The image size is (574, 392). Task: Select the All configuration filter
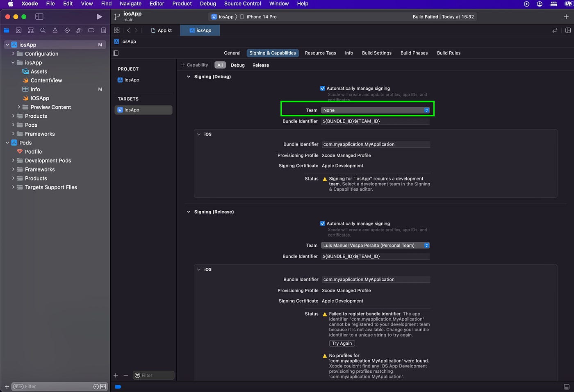[x=220, y=65]
